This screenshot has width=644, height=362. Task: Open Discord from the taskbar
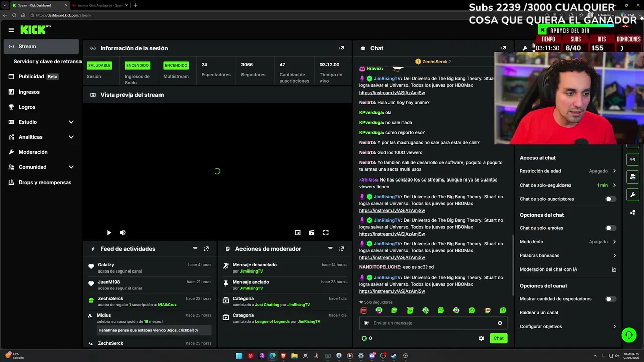[x=372, y=356]
